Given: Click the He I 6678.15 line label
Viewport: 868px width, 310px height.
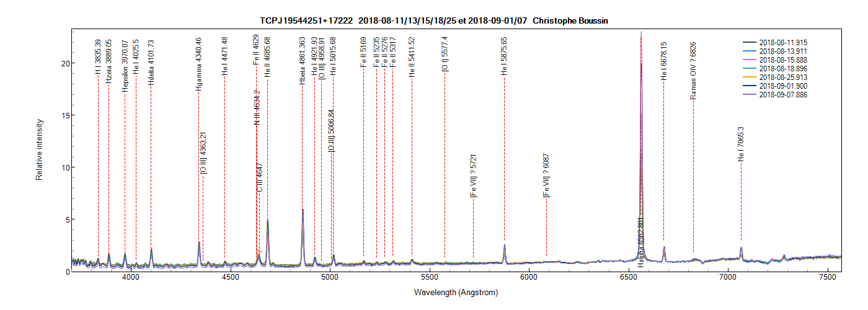Looking at the screenshot, I should (x=664, y=61).
